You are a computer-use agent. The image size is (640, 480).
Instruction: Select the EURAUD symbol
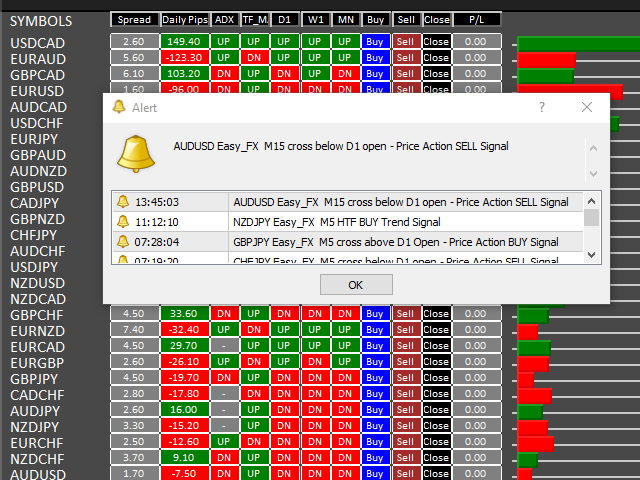click(38, 59)
